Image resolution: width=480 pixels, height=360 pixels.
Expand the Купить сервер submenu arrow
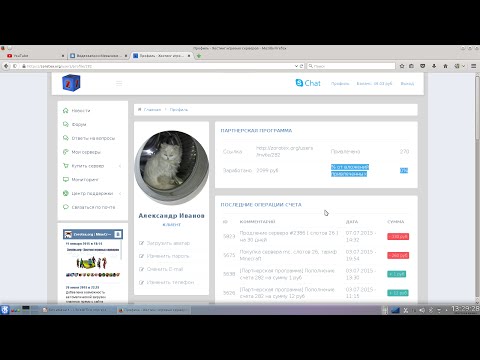tap(120, 166)
